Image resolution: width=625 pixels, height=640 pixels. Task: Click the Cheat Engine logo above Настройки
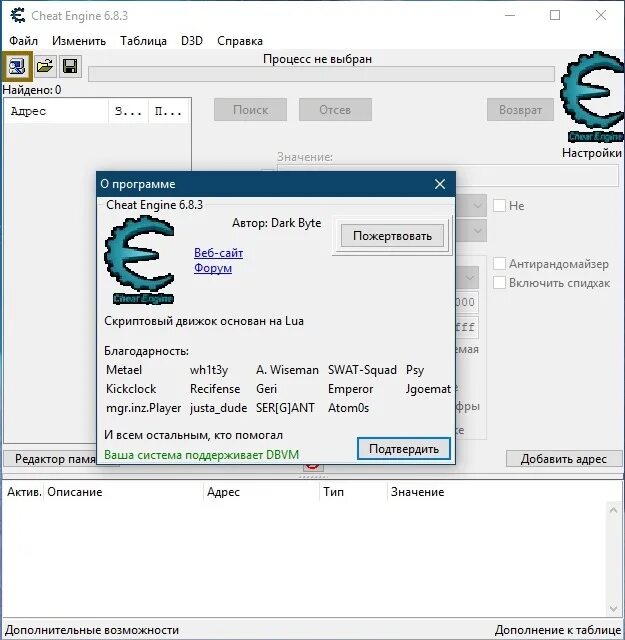click(x=592, y=96)
